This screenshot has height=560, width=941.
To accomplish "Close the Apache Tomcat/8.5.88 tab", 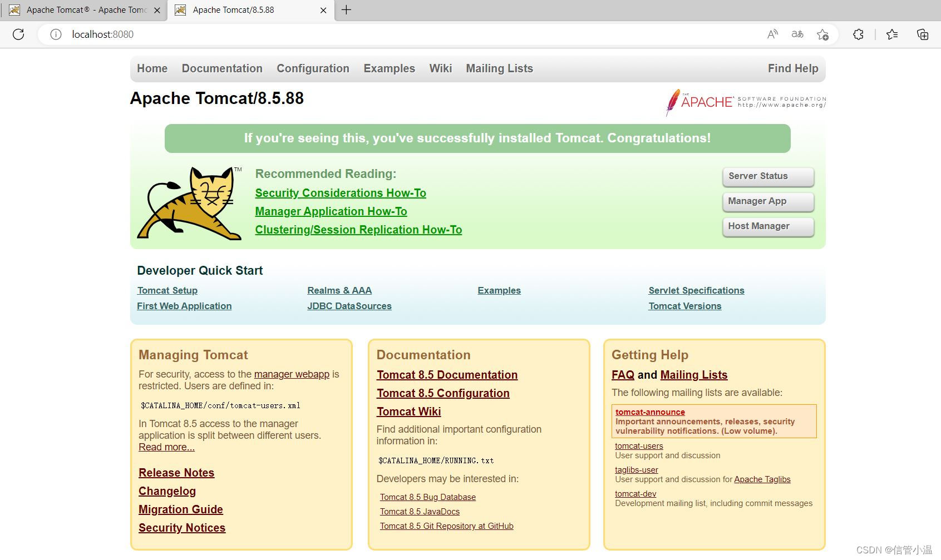I will click(x=323, y=10).
